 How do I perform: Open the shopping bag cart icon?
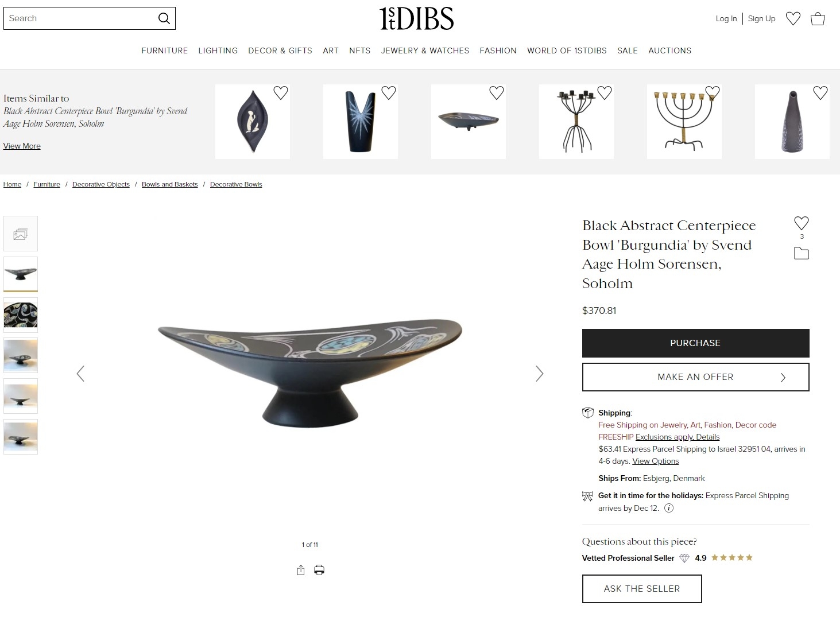818,18
